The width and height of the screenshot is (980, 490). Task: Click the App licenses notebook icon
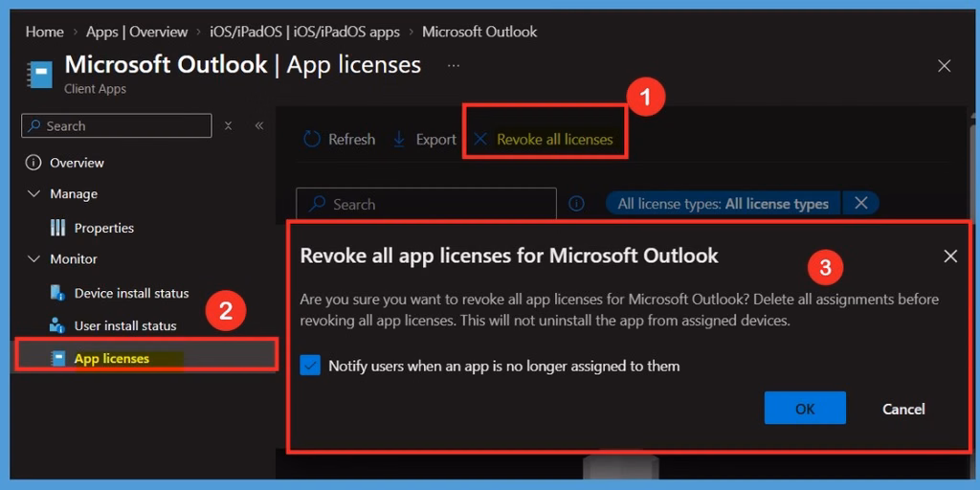(x=58, y=358)
